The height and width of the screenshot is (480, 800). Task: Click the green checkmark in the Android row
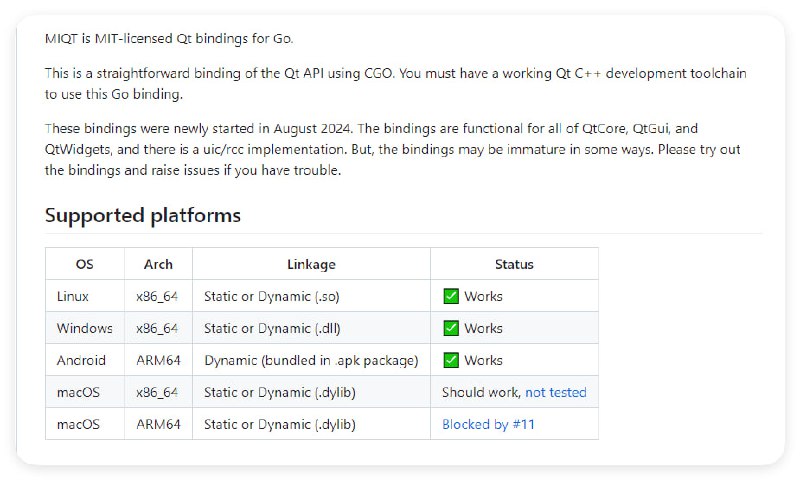pyautogui.click(x=451, y=360)
